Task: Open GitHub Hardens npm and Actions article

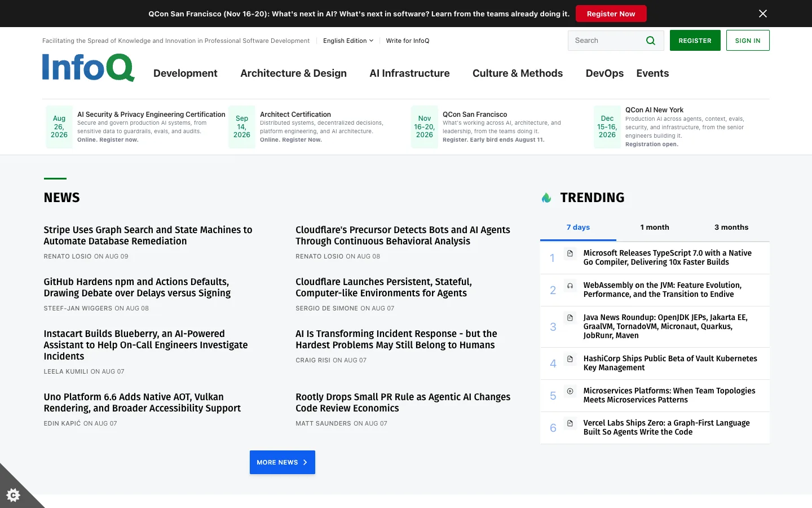Action: tap(137, 287)
